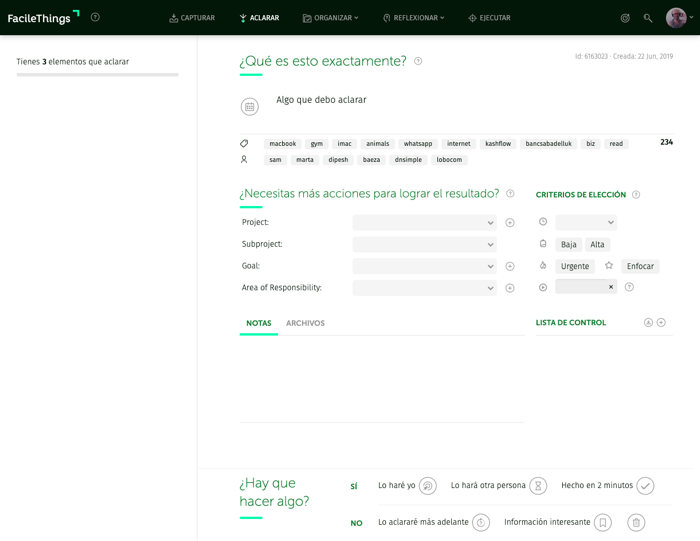The image size is (700, 541).
Task: Click the plus icon next to Project
Action: 510,223
